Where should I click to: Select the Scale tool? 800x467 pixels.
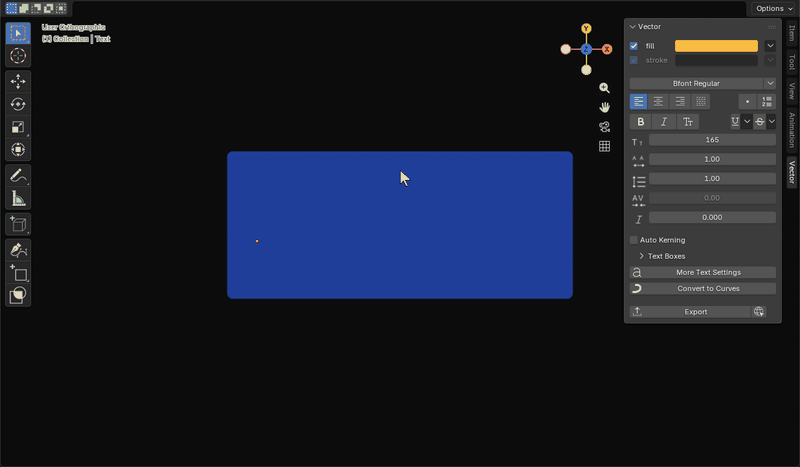(18, 127)
